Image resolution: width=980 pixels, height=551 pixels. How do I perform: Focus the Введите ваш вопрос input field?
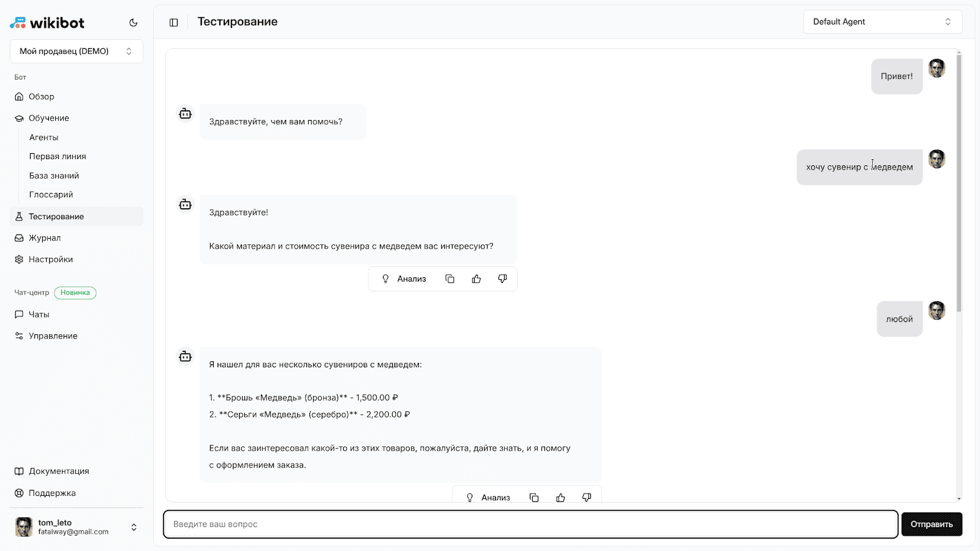tap(530, 524)
